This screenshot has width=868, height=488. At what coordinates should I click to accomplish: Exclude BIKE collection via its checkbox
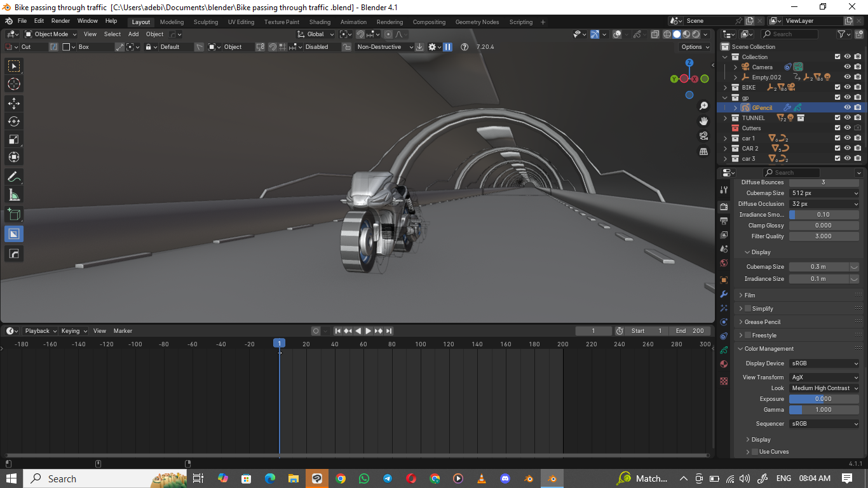click(x=837, y=87)
